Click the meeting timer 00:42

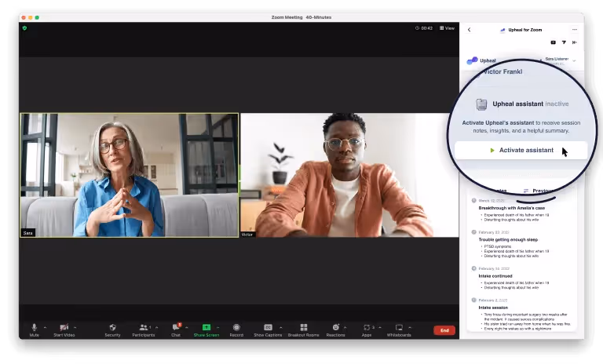[x=424, y=28]
